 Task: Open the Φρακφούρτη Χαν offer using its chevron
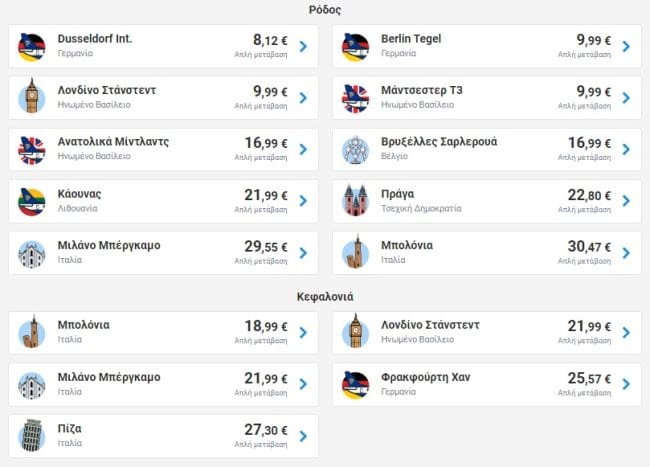click(626, 384)
